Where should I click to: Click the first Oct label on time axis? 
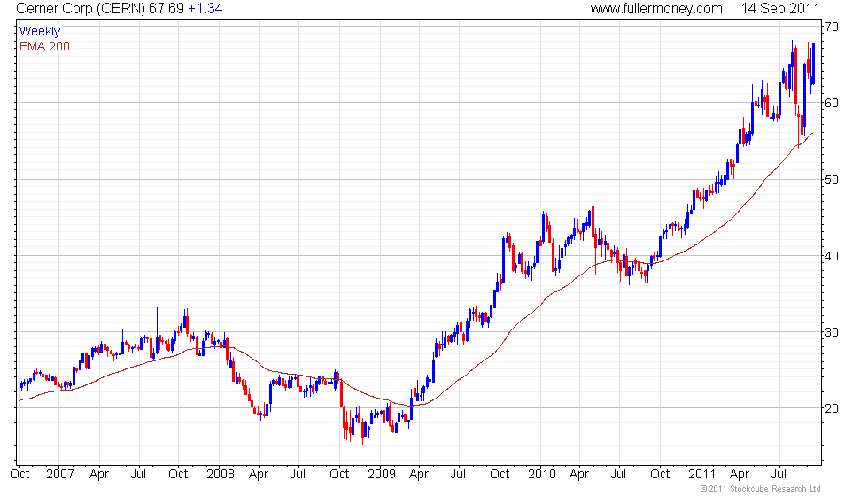19,474
